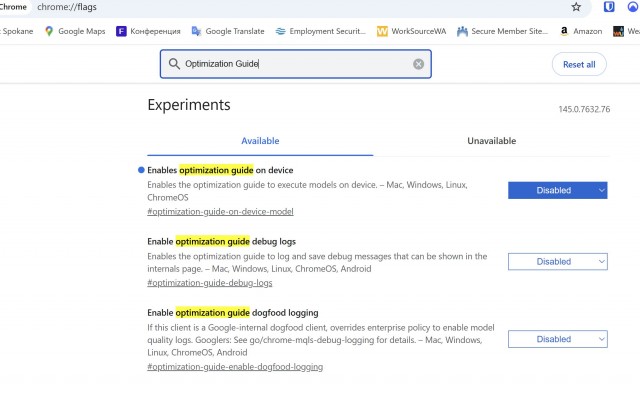Viewport: 640px width, 401px height.
Task: Open the WorkSourceWA bookmark
Action: pos(411,31)
